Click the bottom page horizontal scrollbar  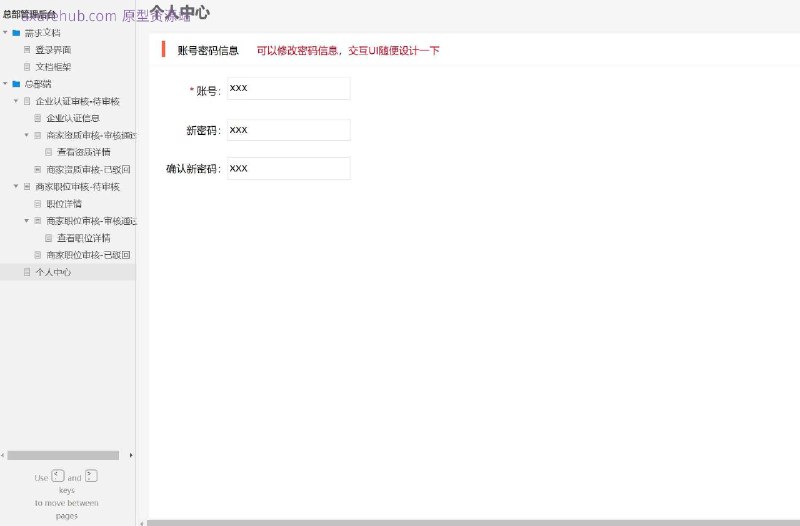coord(473,523)
